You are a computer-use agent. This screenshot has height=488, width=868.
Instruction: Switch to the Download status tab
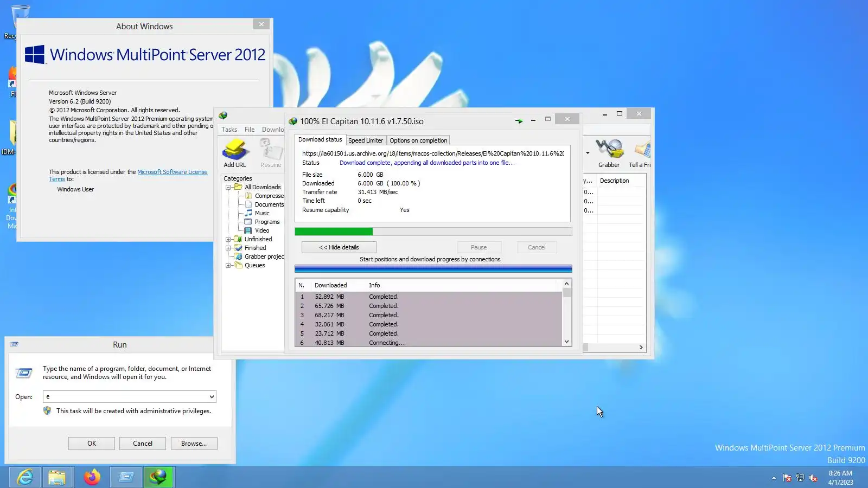coord(320,139)
